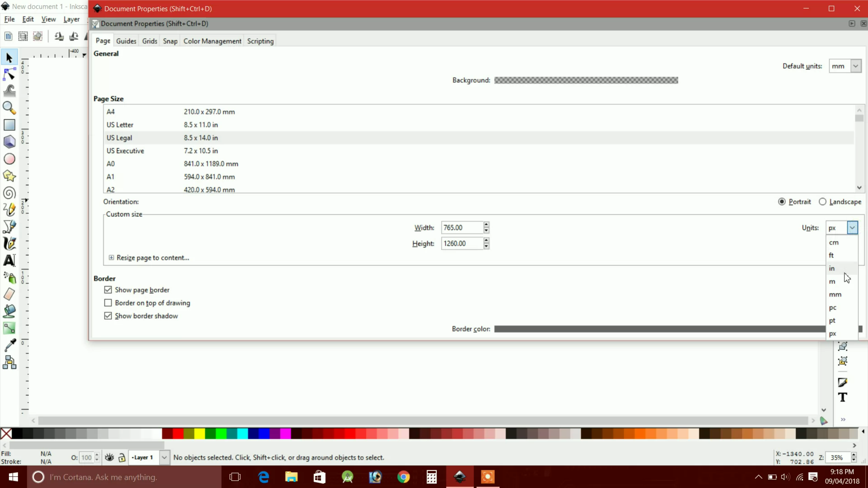
Task: Click the Width input field
Action: pyautogui.click(x=462, y=228)
